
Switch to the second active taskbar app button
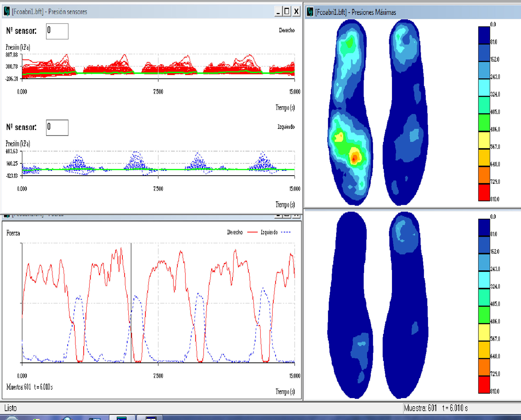pyautogui.click(x=151, y=418)
